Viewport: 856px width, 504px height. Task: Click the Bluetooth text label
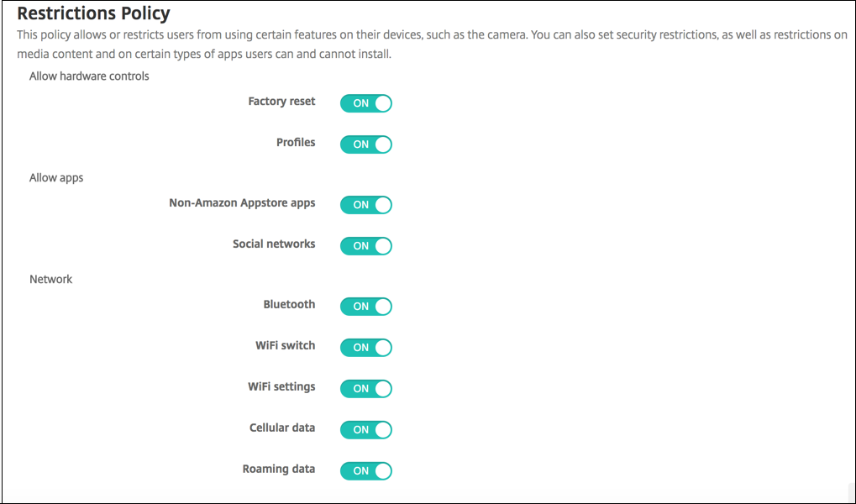(289, 305)
